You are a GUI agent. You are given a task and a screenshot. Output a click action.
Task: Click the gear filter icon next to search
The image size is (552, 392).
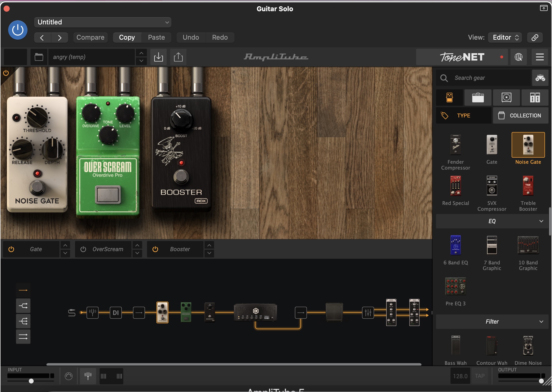pyautogui.click(x=540, y=78)
